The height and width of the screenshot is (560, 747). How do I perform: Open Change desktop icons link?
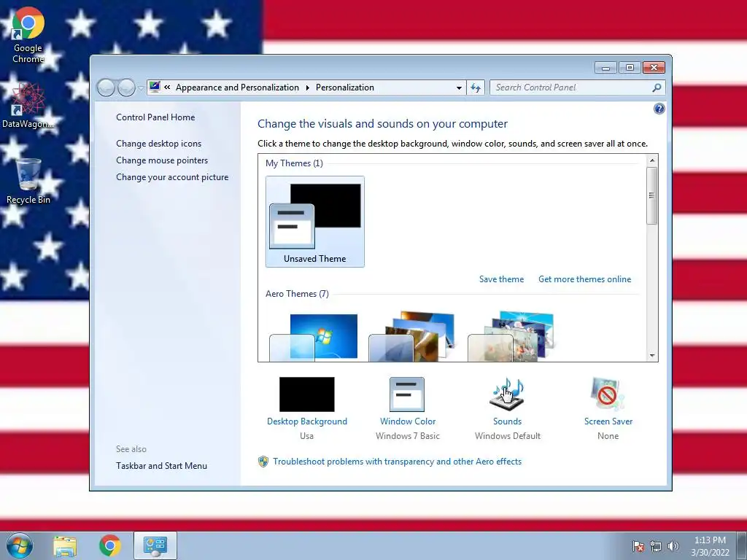(158, 144)
